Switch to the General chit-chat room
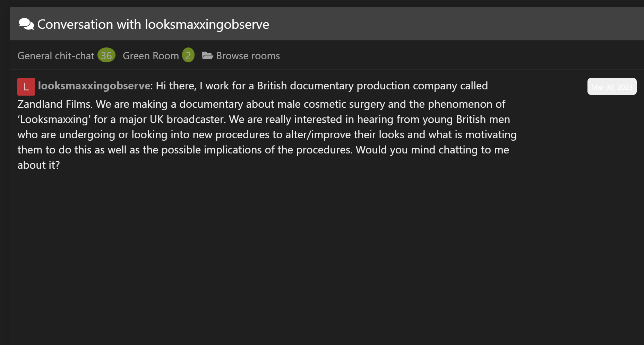This screenshot has width=644, height=345. pyautogui.click(x=56, y=56)
